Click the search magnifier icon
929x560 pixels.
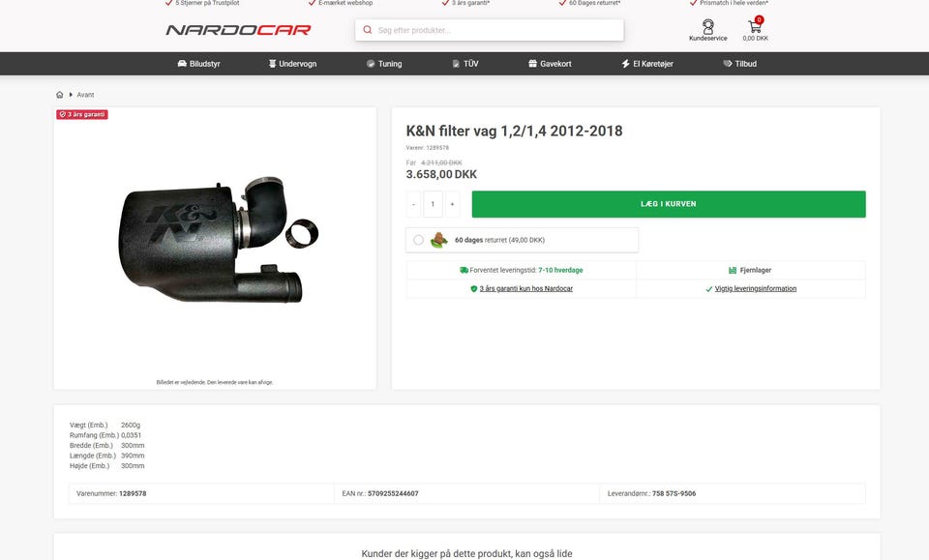[368, 30]
